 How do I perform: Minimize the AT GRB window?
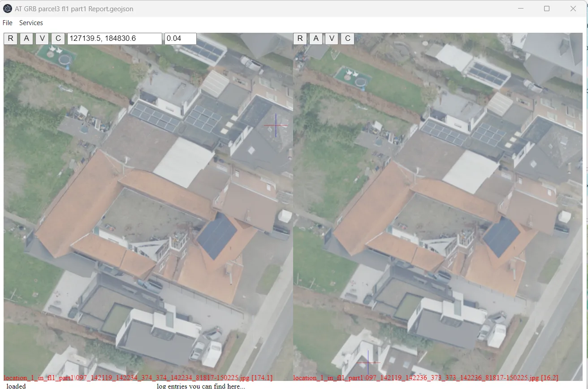point(521,9)
